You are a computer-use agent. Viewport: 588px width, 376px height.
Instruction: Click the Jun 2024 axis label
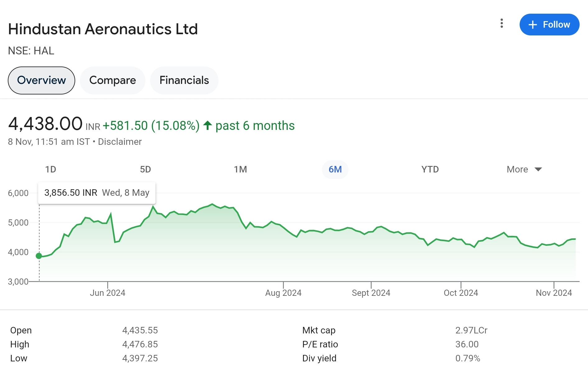108,293
